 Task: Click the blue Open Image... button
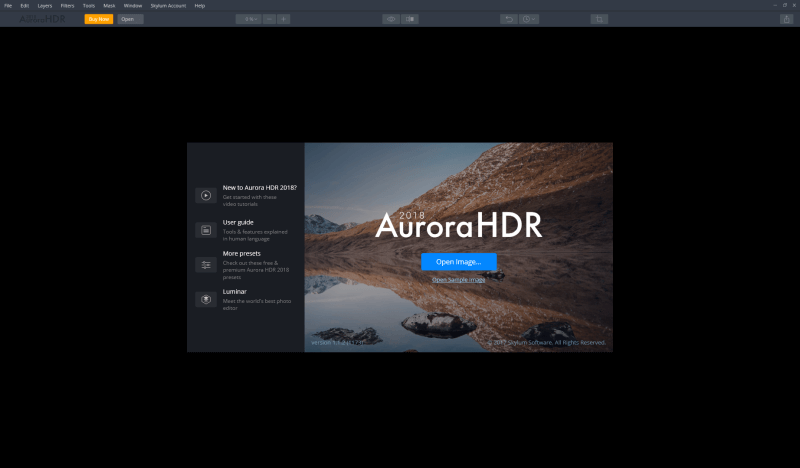tap(459, 262)
